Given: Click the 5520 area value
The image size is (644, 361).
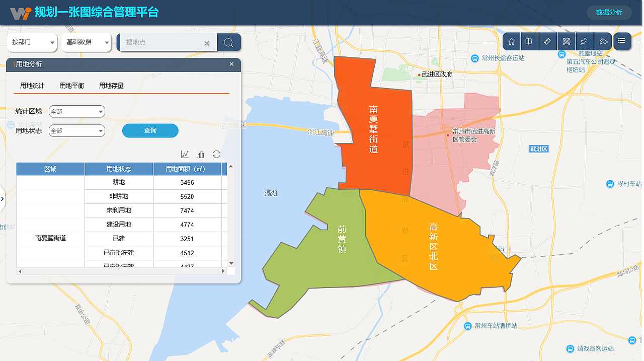Looking at the screenshot, I should click(187, 196).
